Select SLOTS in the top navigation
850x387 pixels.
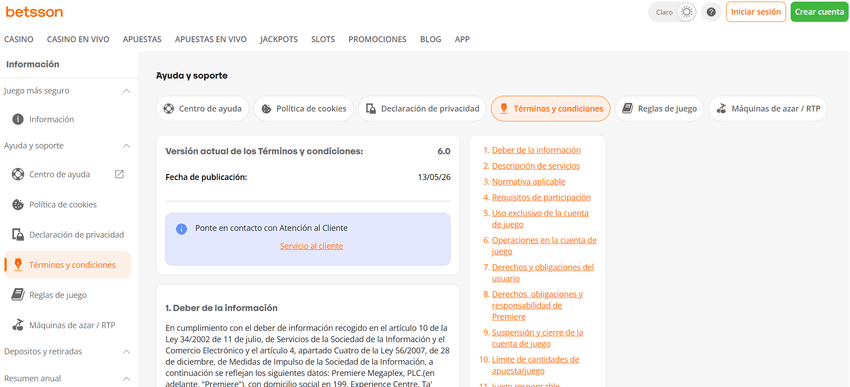323,39
